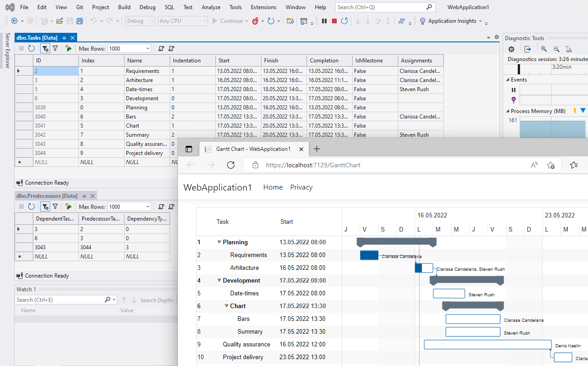Collapse the Planning task row
Image resolution: width=588 pixels, height=366 pixels.
[x=219, y=242]
